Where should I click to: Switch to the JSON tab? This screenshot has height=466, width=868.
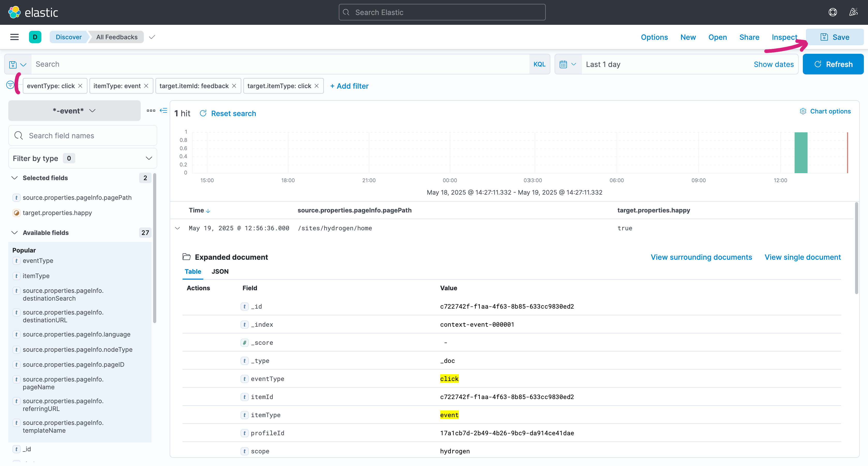(220, 271)
